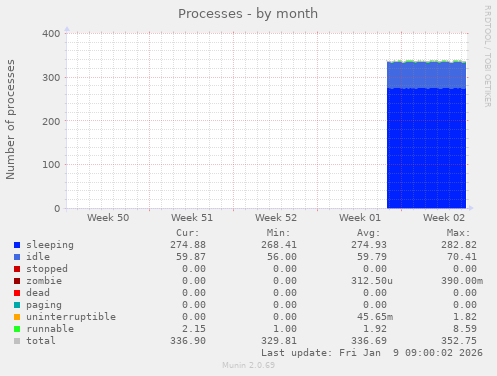Click sleeping current value 274.88
Screen dimensions: 497x376
[188, 245]
